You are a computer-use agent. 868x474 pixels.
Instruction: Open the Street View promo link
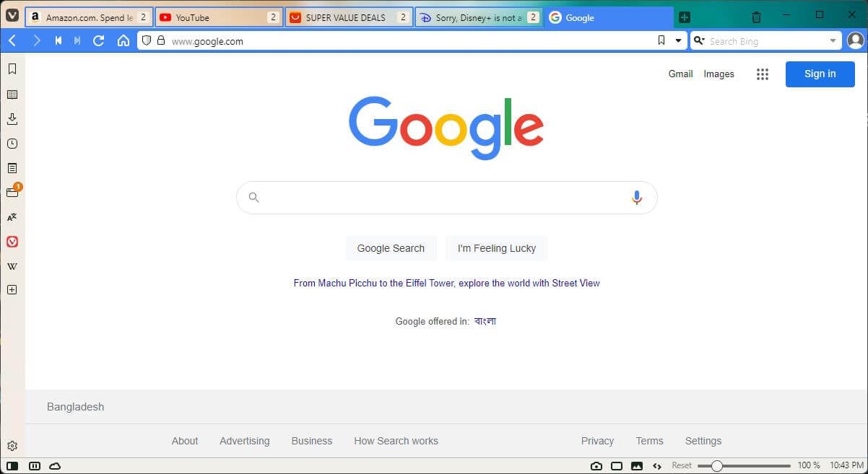pyautogui.click(x=446, y=283)
